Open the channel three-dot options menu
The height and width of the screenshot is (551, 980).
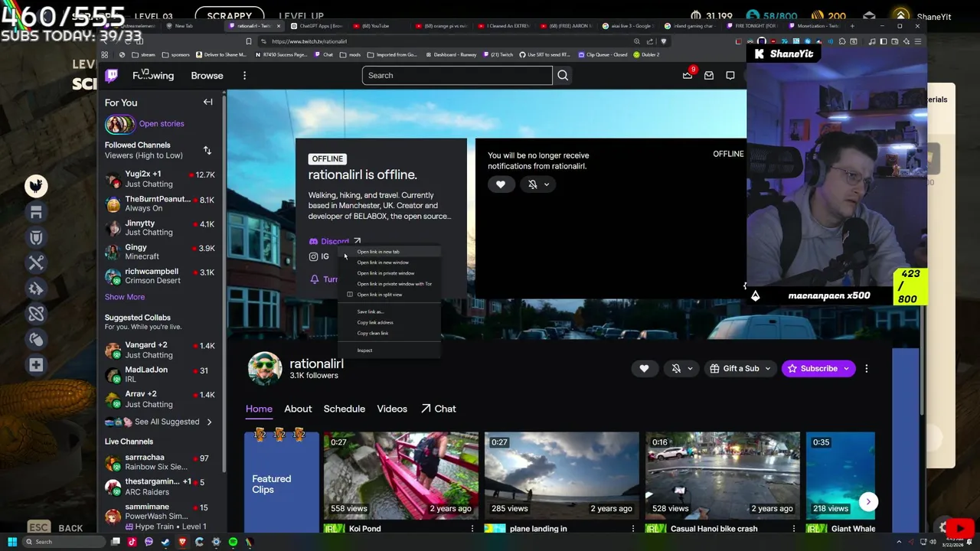coord(866,369)
